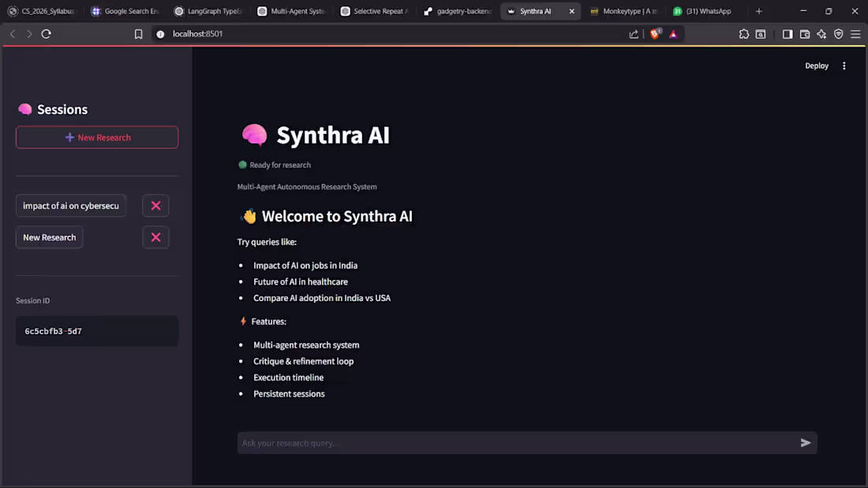The width and height of the screenshot is (868, 488).
Task: View site information icon in address bar
Action: pyautogui.click(x=160, y=34)
